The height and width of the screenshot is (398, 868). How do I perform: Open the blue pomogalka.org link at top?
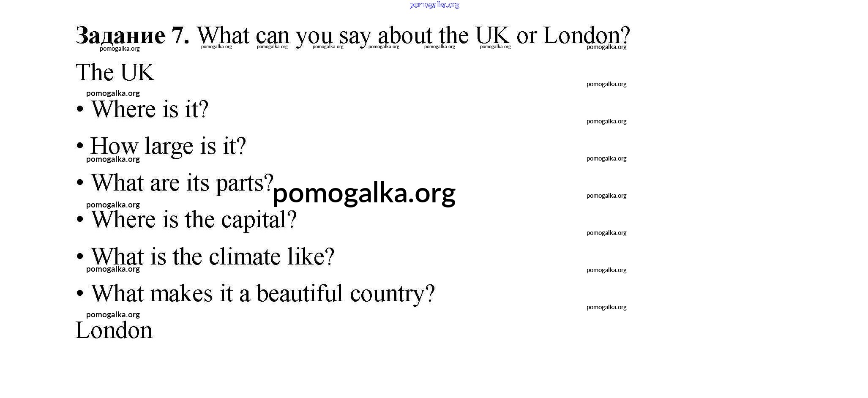coord(434,5)
